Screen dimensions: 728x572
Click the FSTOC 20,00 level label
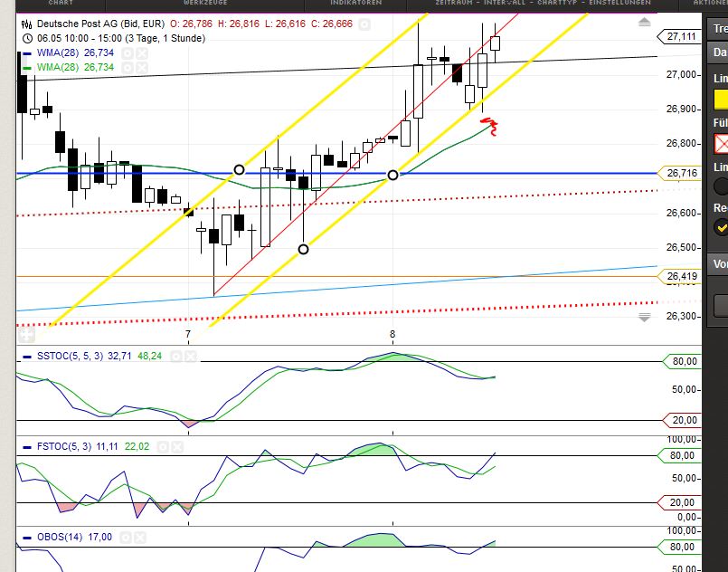[x=680, y=502]
